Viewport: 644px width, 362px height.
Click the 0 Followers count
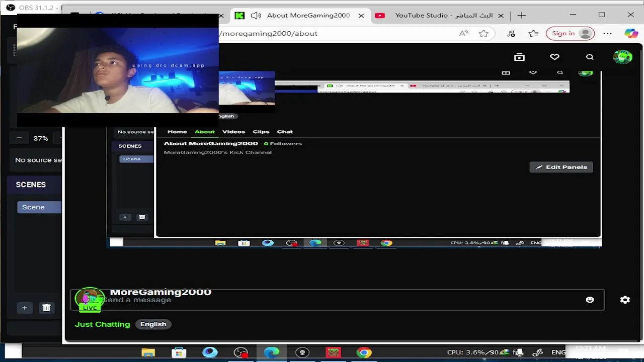[x=283, y=144]
